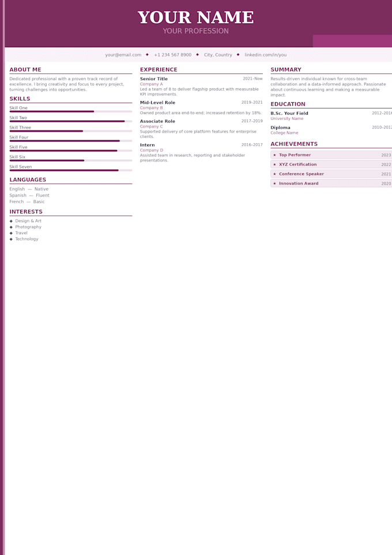
Task: Click the phone number +1 234 567 8900
Action: click(172, 55)
